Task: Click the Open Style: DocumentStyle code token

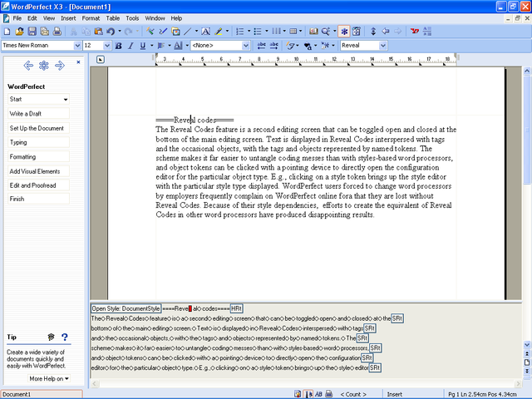Action: pyautogui.click(x=126, y=308)
